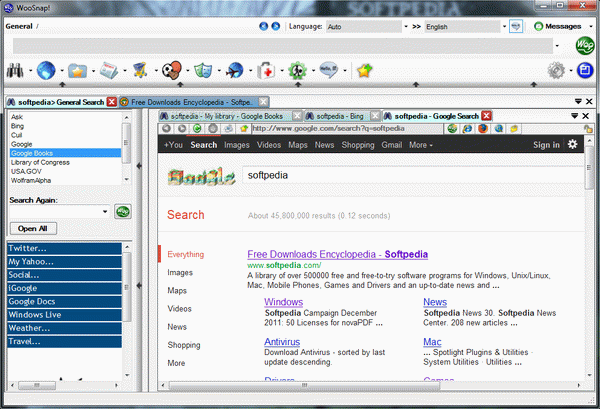Open the newspaper News category icon
This screenshot has width=600, height=409.
[x=109, y=71]
